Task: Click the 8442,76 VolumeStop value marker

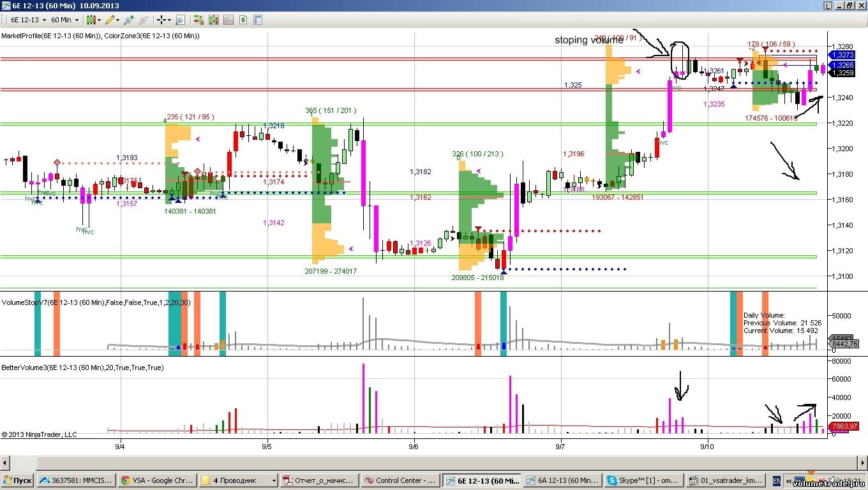Action: click(x=843, y=344)
